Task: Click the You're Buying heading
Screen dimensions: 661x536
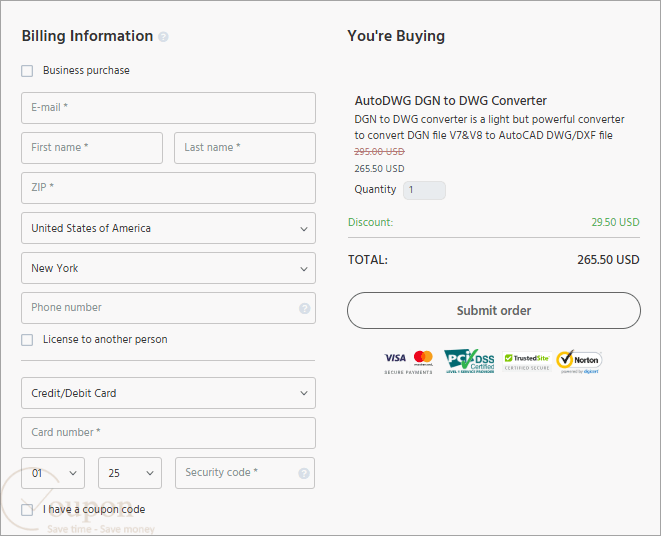Action: click(396, 36)
